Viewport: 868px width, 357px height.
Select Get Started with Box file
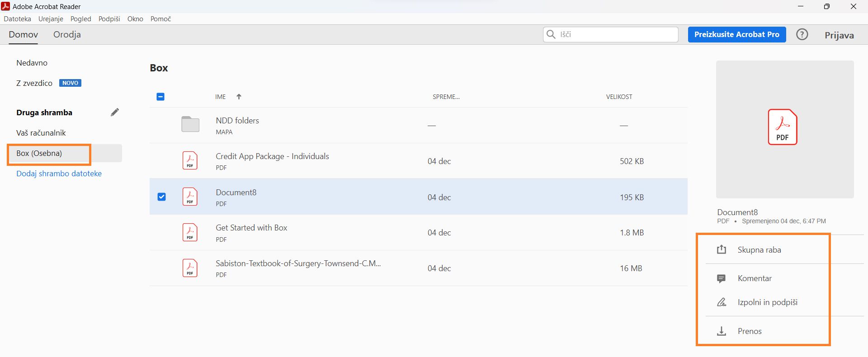click(x=251, y=228)
